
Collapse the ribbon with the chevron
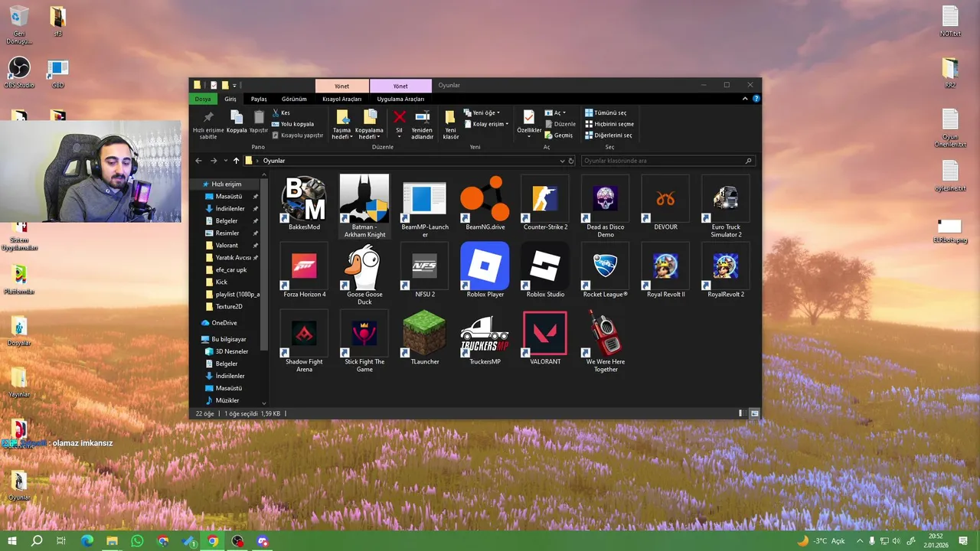pyautogui.click(x=745, y=99)
